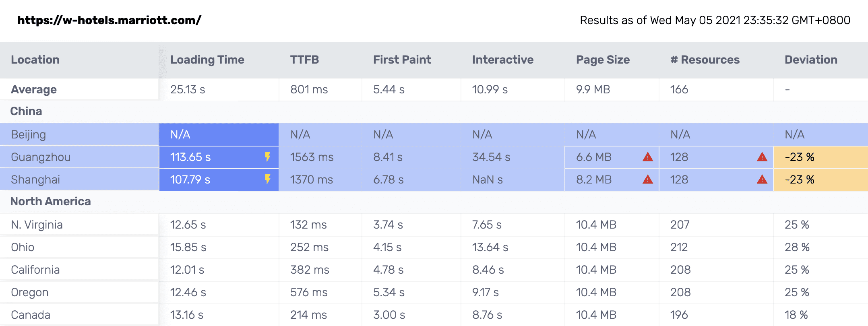Sort by the Loading Time column header
The height and width of the screenshot is (326, 868).
point(207,60)
